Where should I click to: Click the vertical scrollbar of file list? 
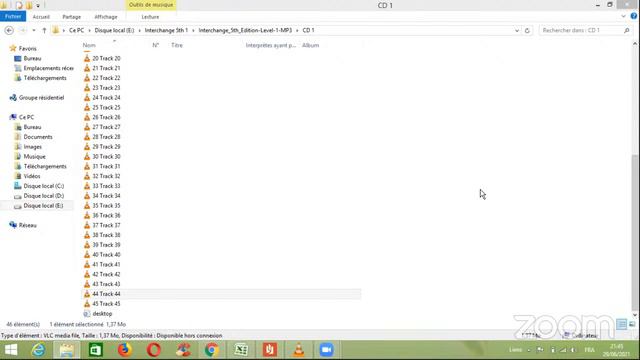(x=635, y=233)
